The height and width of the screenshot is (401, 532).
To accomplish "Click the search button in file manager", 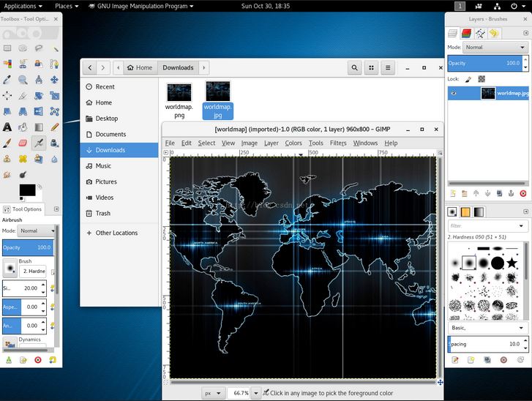I will pyautogui.click(x=355, y=68).
